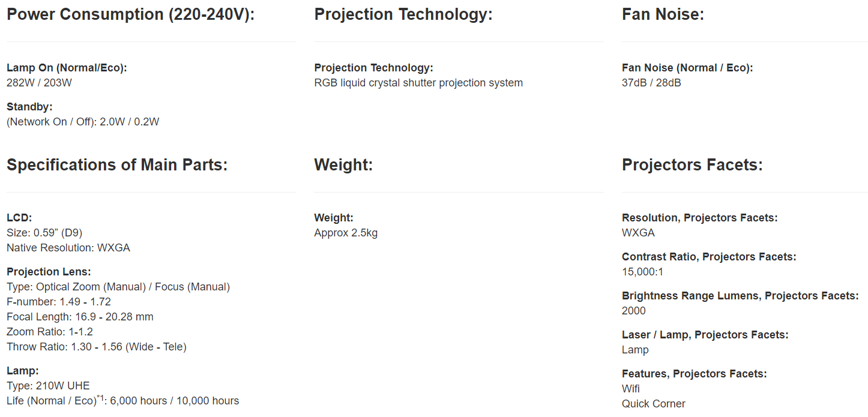
Task: Click the Throw Ratio line
Action: [96, 347]
